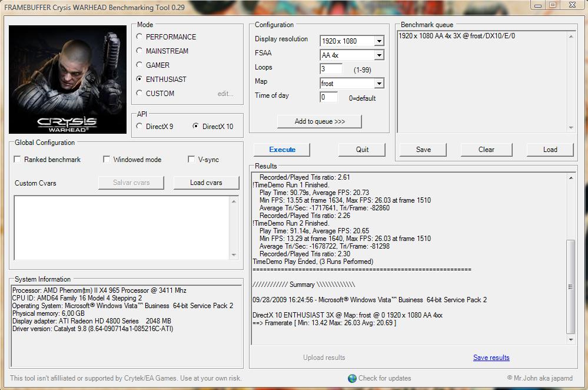Select the DirectX 9 API option
This screenshot has width=588, height=390.
tap(139, 126)
